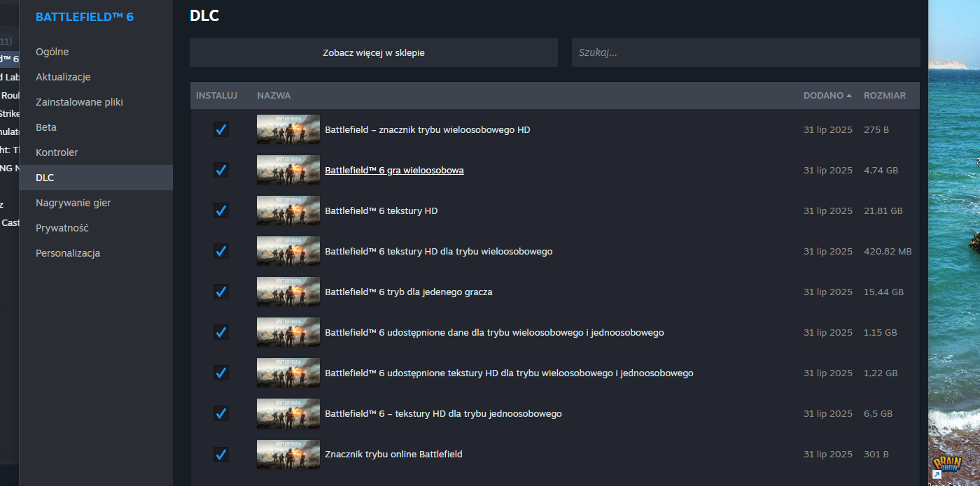Viewport: 980px width, 486px height.
Task: Open the Prywatność section
Action: coord(96,228)
